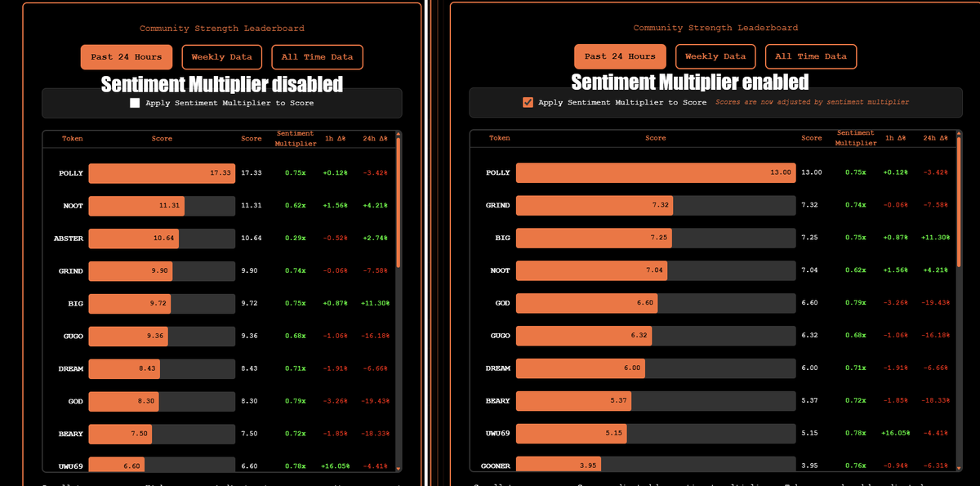Click GOD's -19.43% 24h change in right table

tap(934, 303)
